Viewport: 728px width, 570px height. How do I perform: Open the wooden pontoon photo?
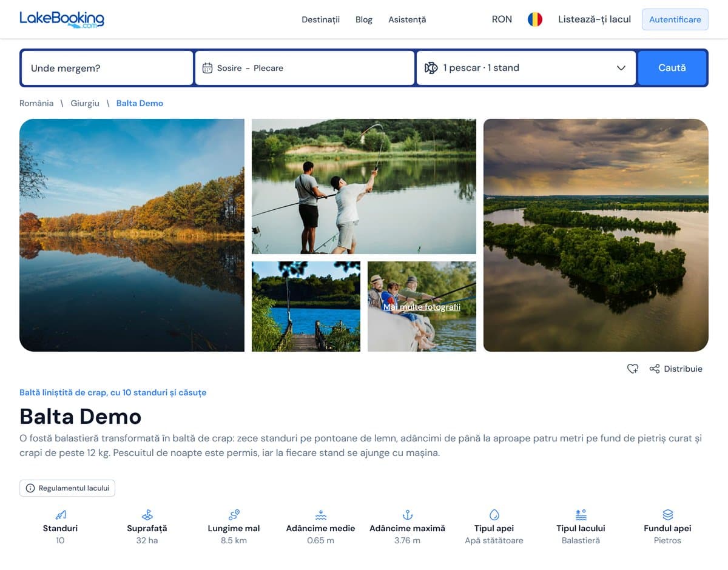tap(306, 306)
